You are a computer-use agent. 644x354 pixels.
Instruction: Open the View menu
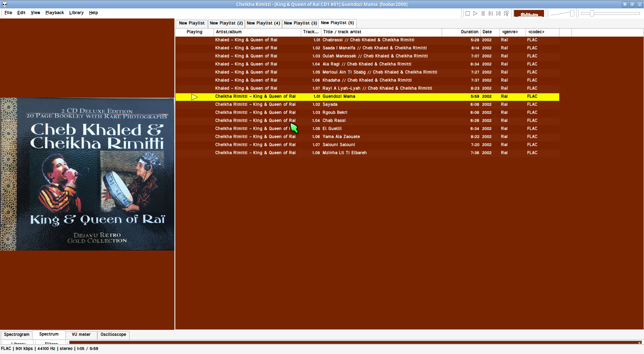[x=36, y=13]
